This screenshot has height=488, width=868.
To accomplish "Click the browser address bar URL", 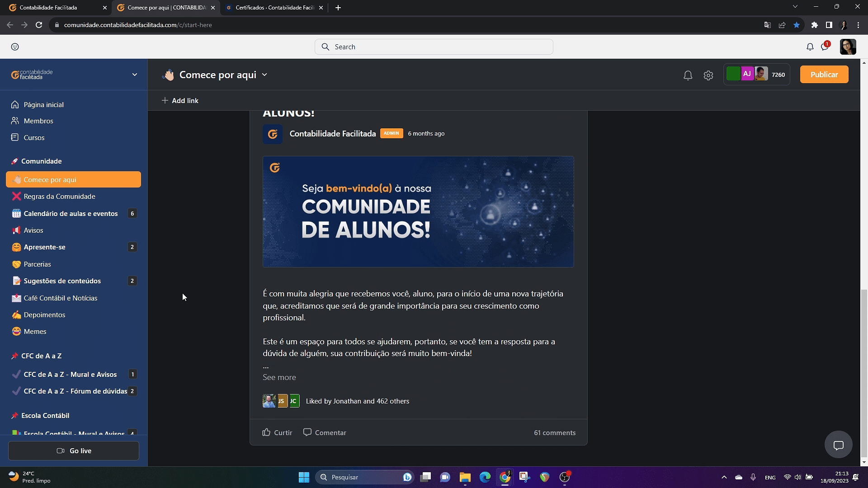I will tap(138, 25).
